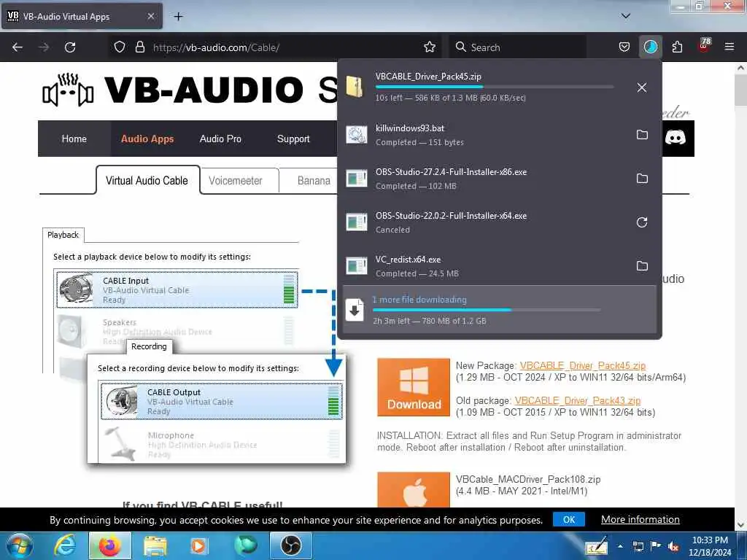Open the ad blocker extension showing 78
Image resolution: width=747 pixels, height=560 pixels.
point(704,46)
